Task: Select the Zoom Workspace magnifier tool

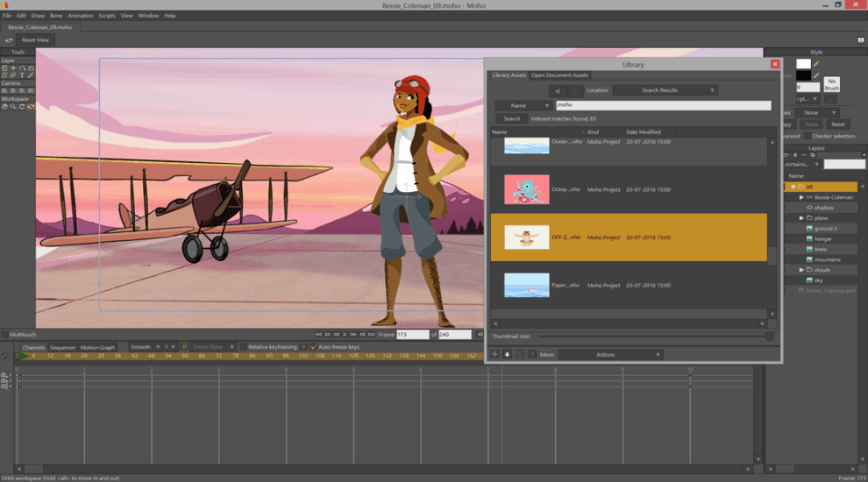Action: coord(13,106)
